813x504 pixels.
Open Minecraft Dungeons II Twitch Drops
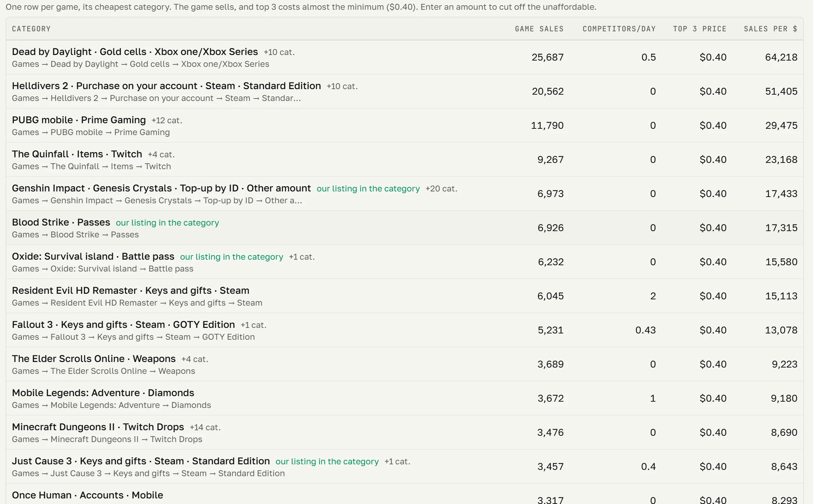tap(98, 427)
